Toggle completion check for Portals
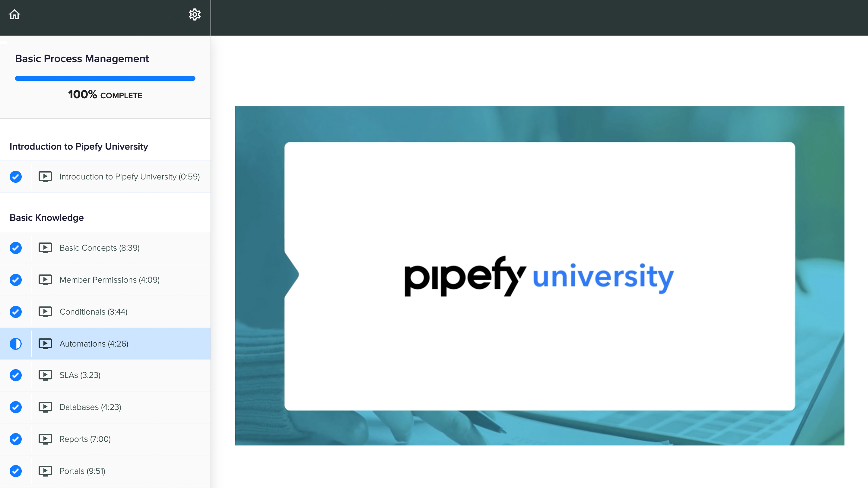Image resolution: width=868 pixels, height=488 pixels. [x=15, y=471]
